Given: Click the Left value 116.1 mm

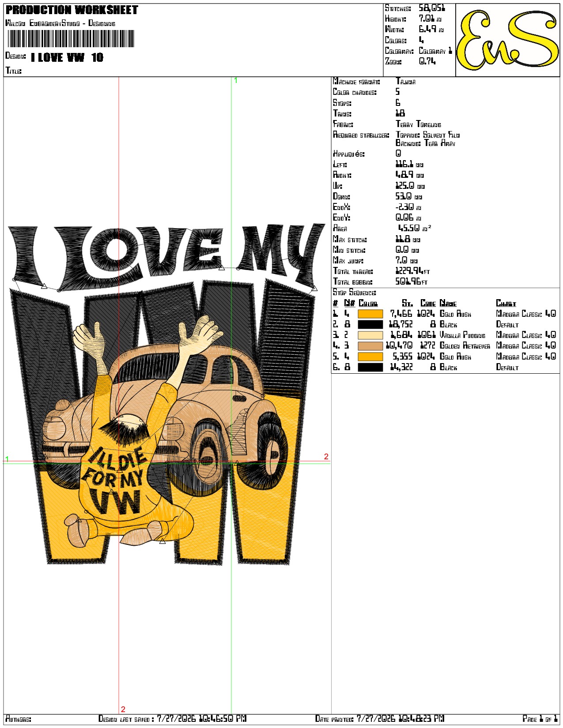Looking at the screenshot, I should pyautogui.click(x=409, y=164).
